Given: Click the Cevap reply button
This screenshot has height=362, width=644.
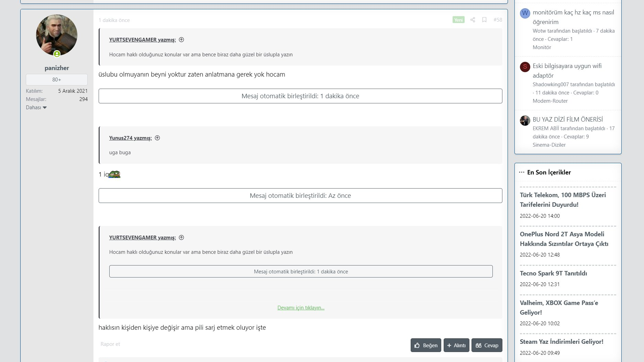Looking at the screenshot, I should 487,345.
